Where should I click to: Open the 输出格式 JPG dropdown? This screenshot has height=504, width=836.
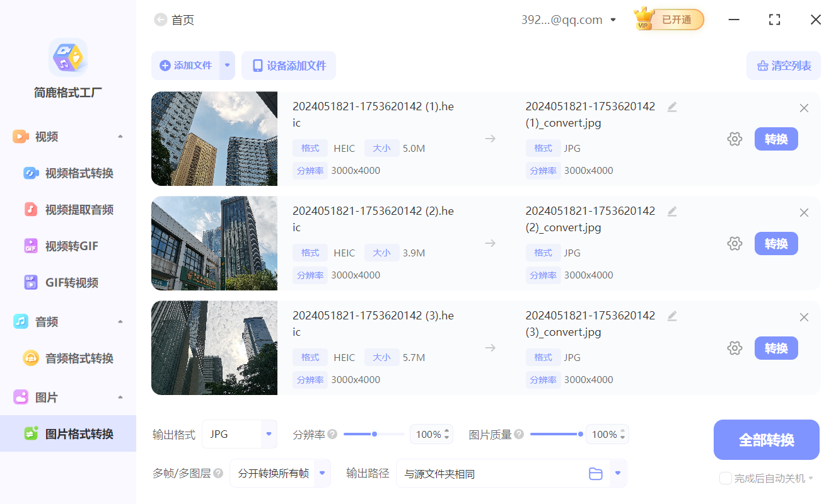[240, 434]
